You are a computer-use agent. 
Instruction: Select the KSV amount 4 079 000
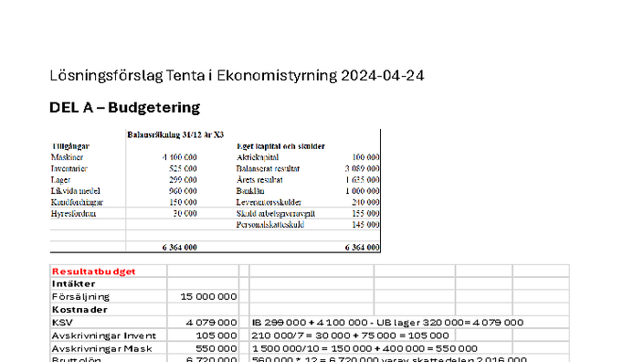point(211,323)
